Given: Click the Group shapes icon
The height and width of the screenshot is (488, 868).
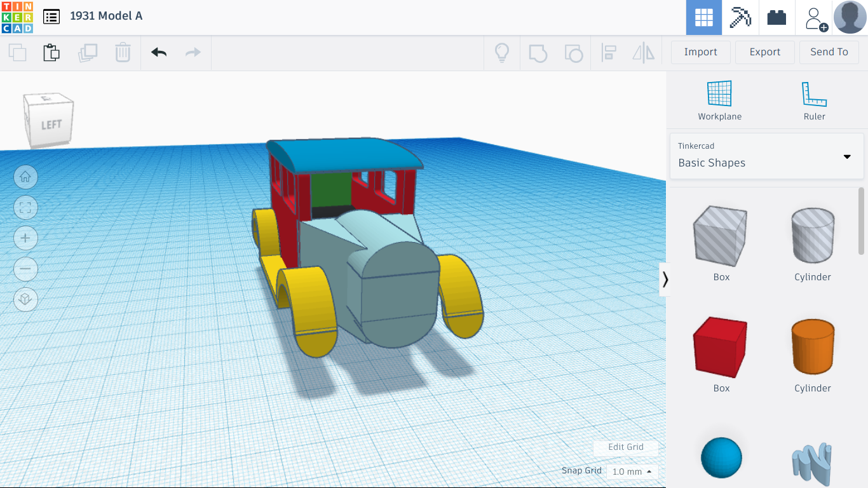Looking at the screenshot, I should coord(538,53).
